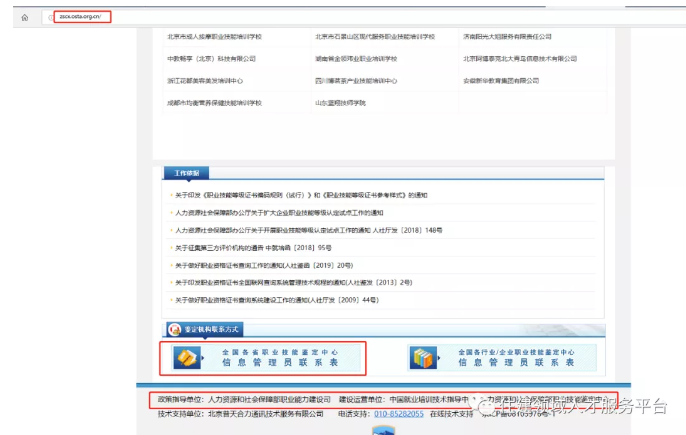The height and width of the screenshot is (435, 686).
Task: Open 成都市均衡营养保健技能培训学校 entry
Action: coord(214,103)
